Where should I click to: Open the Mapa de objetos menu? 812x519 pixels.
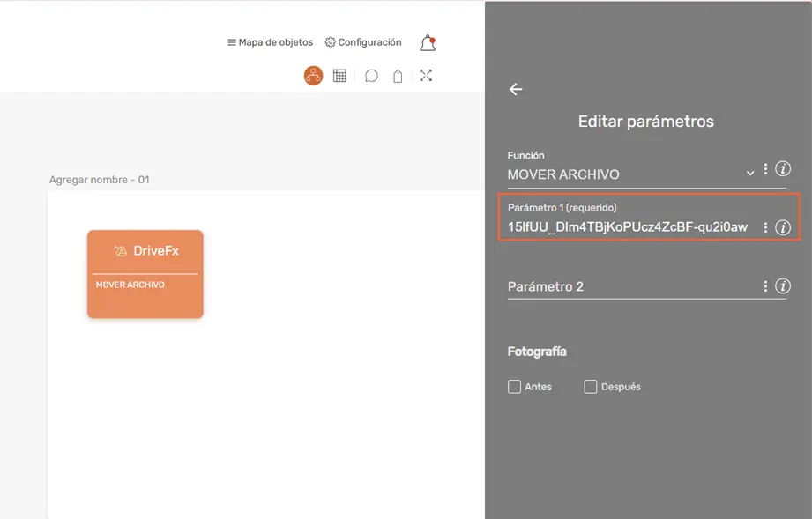click(270, 41)
